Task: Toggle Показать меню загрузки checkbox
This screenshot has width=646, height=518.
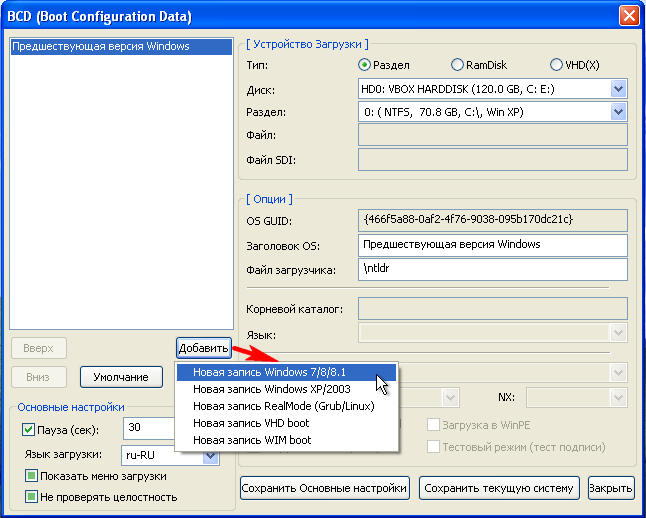Action: (31, 476)
